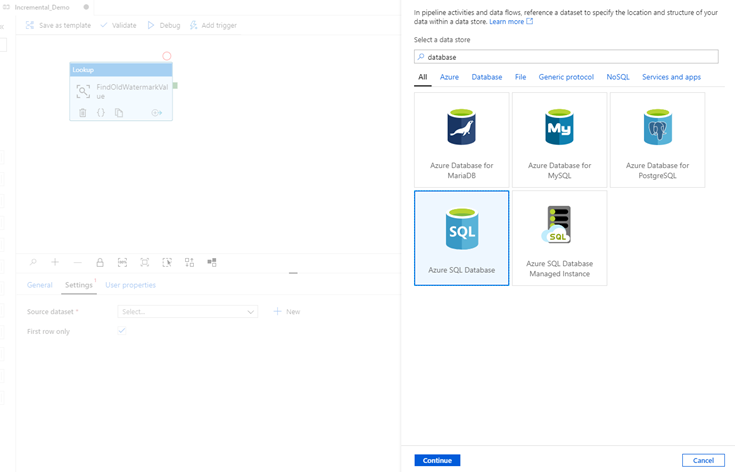Show the NoSQL tab
Image resolution: width=735 pixels, height=472 pixels.
618,77
